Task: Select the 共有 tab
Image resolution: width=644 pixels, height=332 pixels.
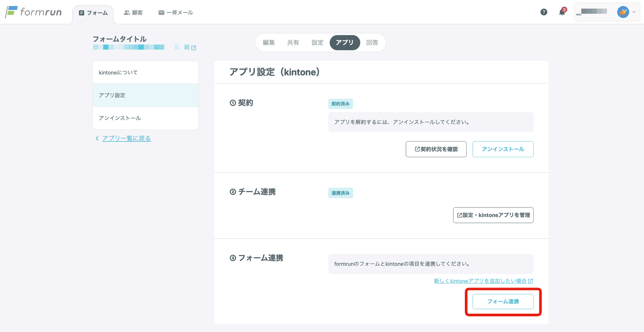Action: point(293,42)
